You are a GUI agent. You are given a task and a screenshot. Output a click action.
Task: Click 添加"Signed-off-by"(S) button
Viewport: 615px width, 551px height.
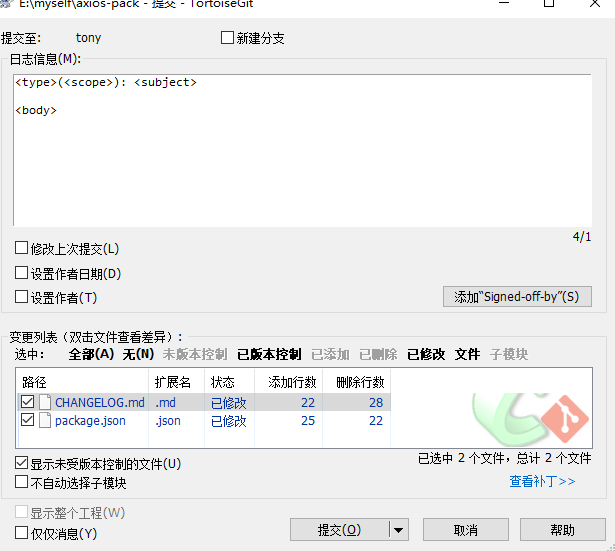[517, 296]
